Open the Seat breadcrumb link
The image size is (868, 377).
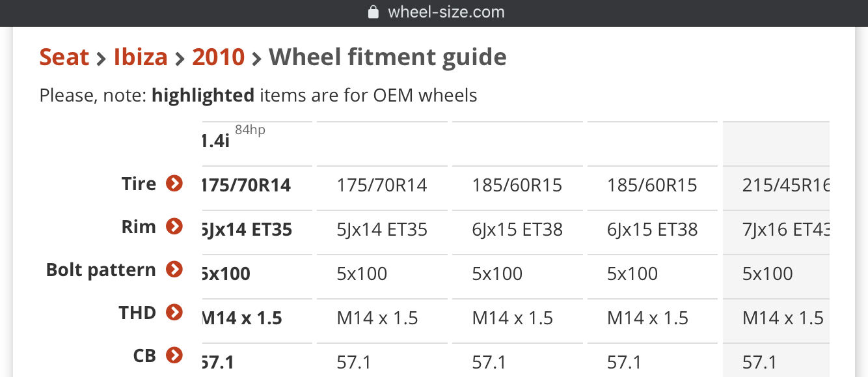[x=64, y=57]
